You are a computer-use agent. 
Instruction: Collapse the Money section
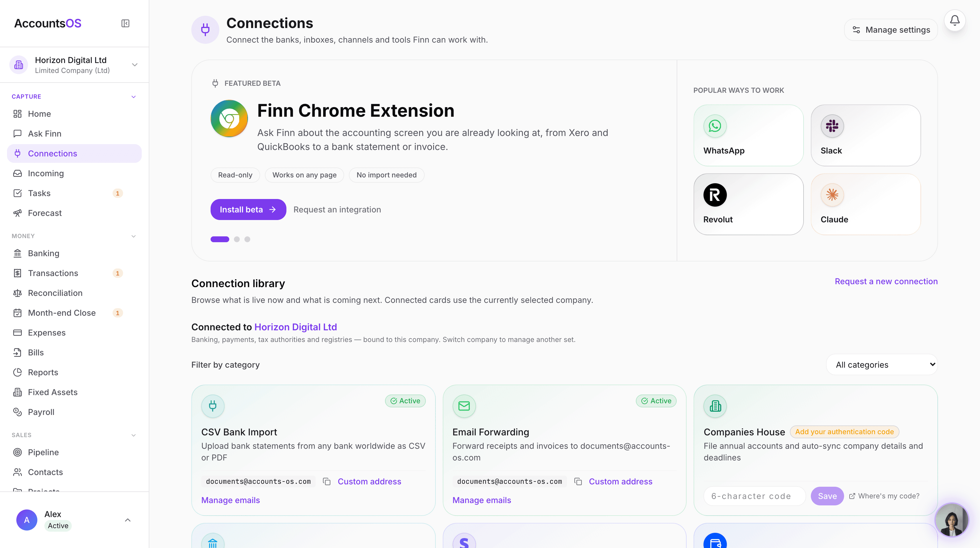click(134, 236)
